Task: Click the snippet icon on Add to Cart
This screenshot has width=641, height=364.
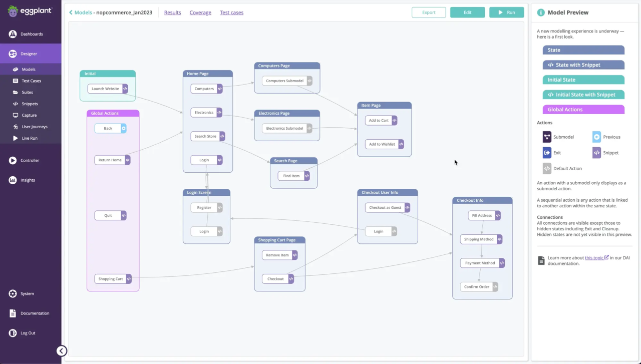Action: click(x=394, y=120)
